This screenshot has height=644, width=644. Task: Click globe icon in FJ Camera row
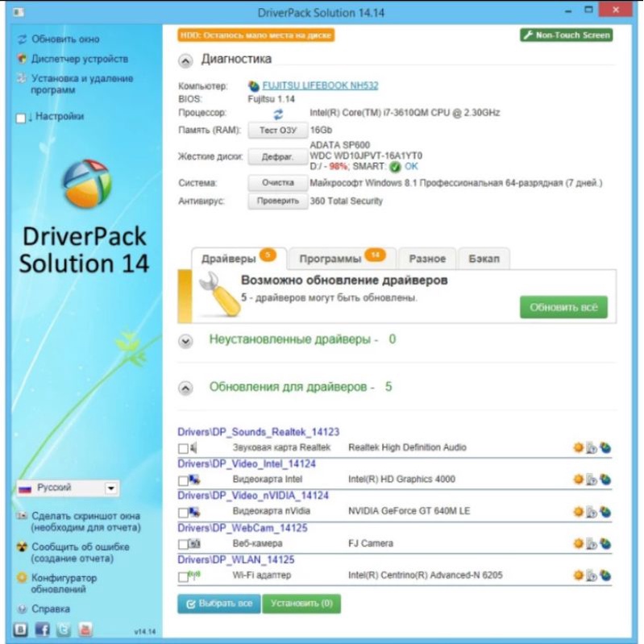tap(605, 543)
